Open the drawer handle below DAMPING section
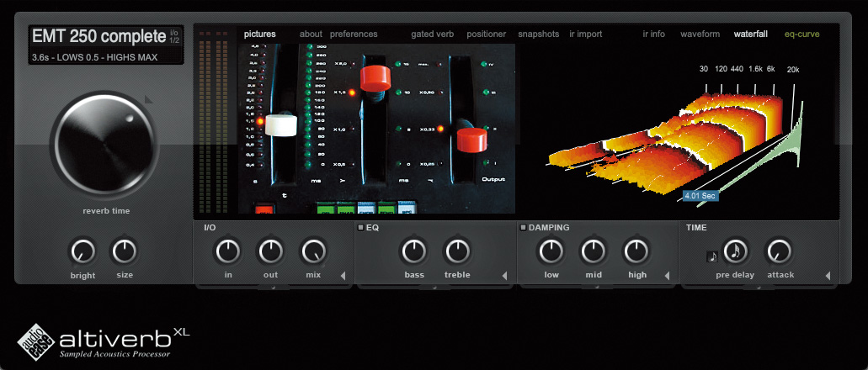This screenshot has height=370, width=868. pos(597,287)
